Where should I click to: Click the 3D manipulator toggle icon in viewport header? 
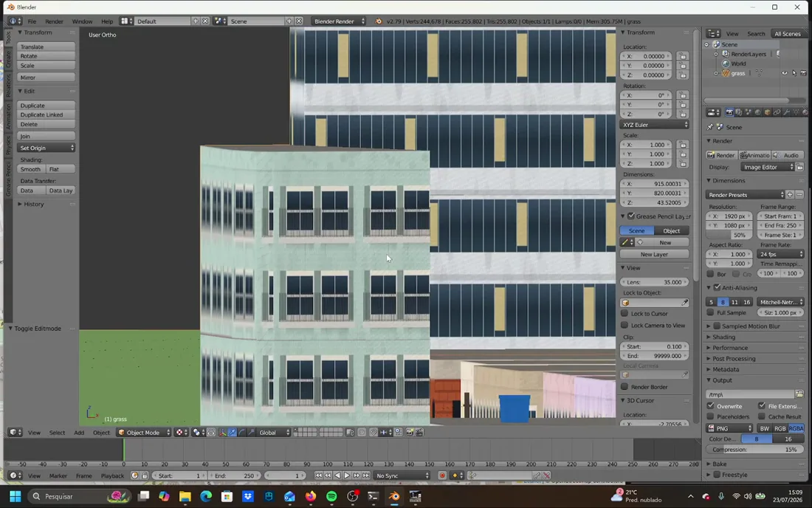(x=223, y=433)
